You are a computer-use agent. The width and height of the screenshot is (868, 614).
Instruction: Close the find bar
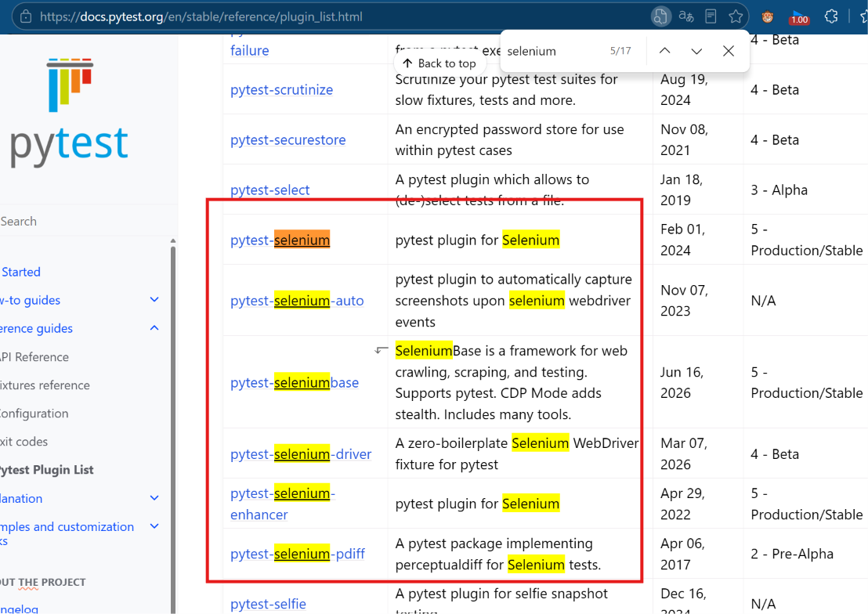click(x=729, y=51)
